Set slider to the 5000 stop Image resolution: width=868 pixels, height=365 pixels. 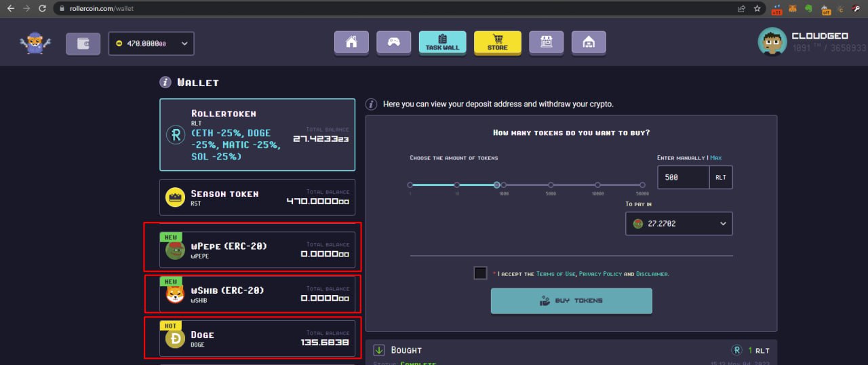[551, 185]
